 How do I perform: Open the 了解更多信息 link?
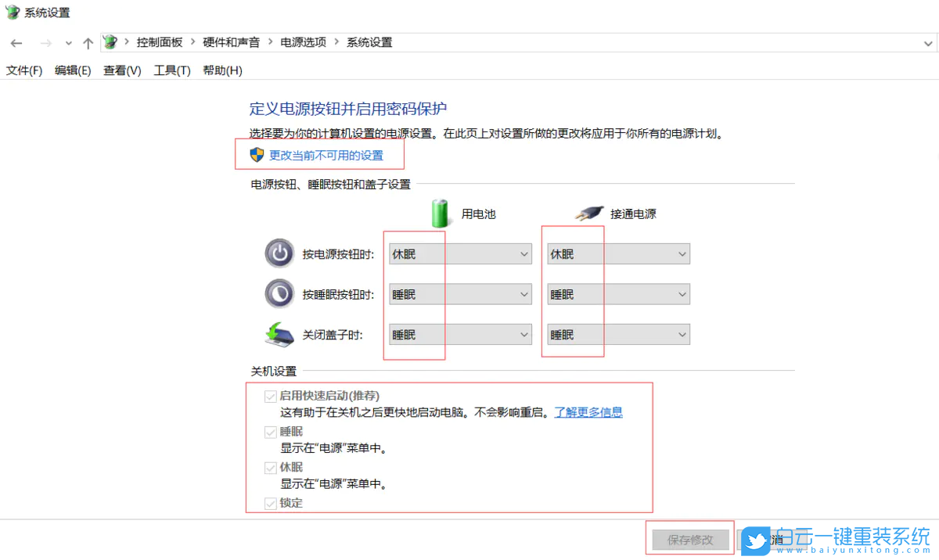pyautogui.click(x=588, y=412)
